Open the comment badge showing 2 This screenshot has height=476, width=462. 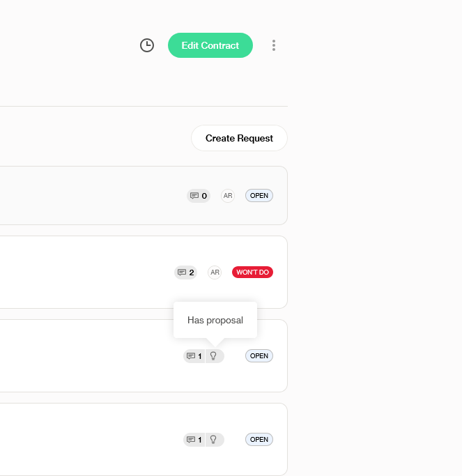pos(186,272)
